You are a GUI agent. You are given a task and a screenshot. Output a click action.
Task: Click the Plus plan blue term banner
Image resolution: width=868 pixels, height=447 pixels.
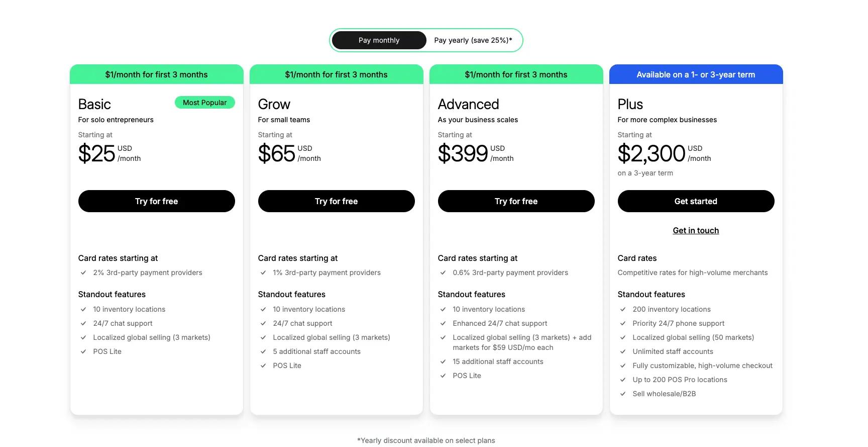click(x=696, y=74)
